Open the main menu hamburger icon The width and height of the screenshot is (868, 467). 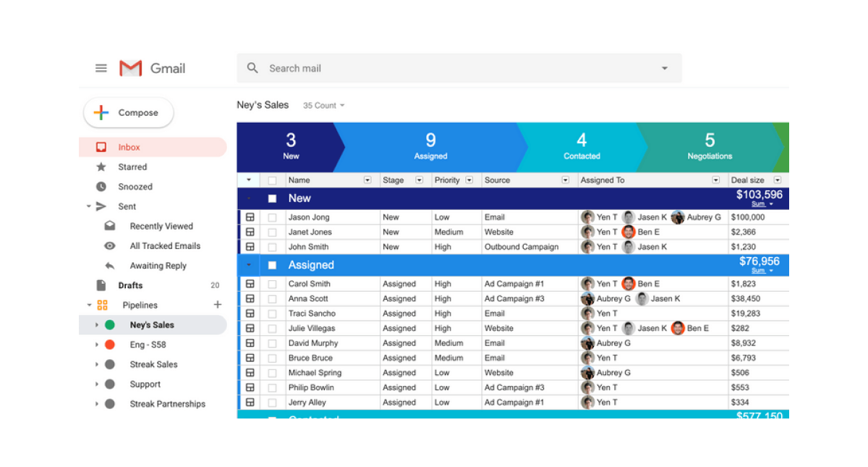(101, 68)
